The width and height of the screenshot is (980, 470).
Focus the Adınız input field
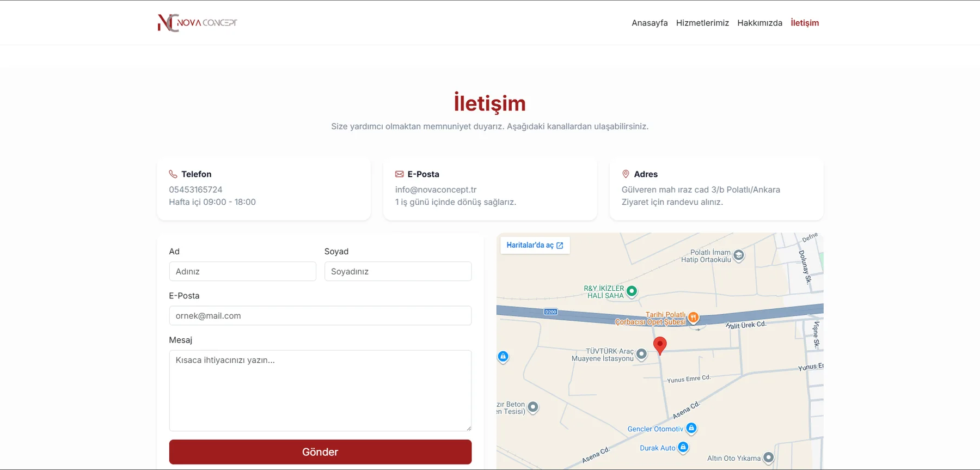(242, 271)
